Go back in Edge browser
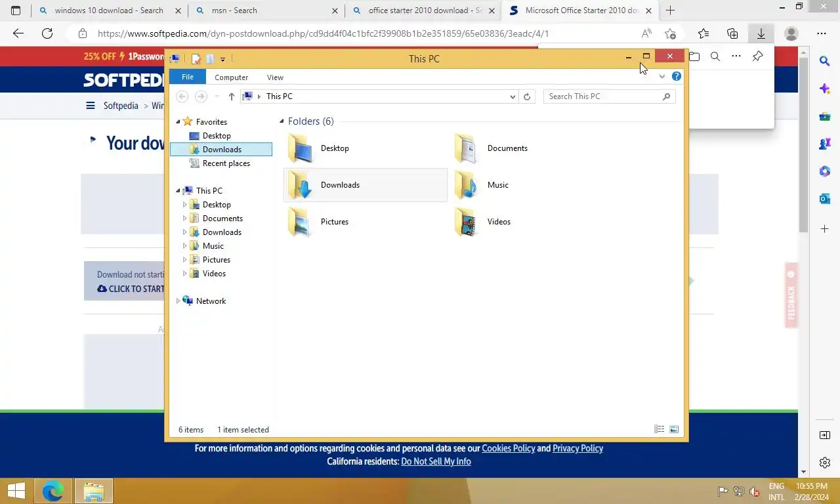840x504 pixels. pyautogui.click(x=18, y=33)
